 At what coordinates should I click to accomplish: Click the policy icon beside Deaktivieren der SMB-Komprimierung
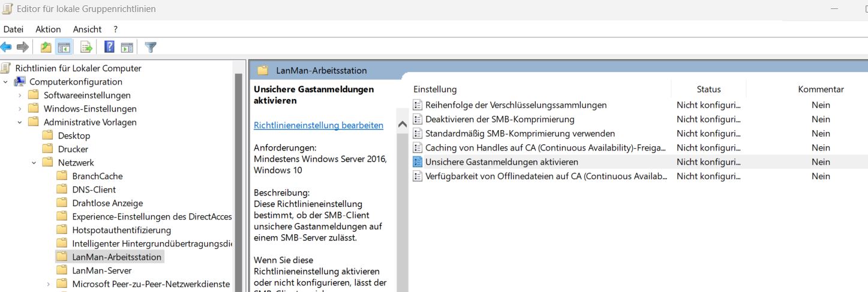[x=418, y=119]
